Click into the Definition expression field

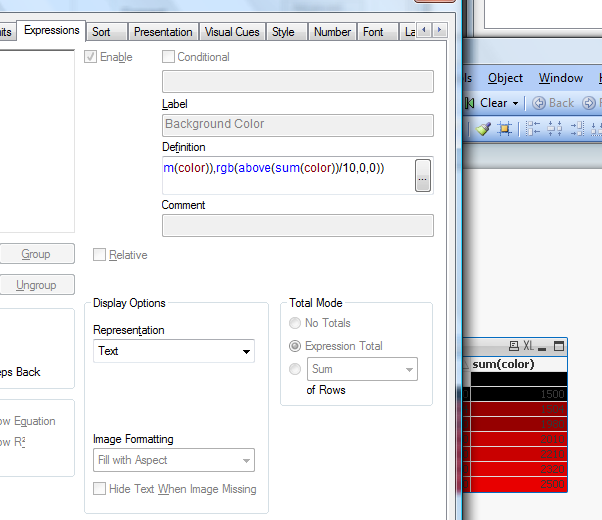288,175
